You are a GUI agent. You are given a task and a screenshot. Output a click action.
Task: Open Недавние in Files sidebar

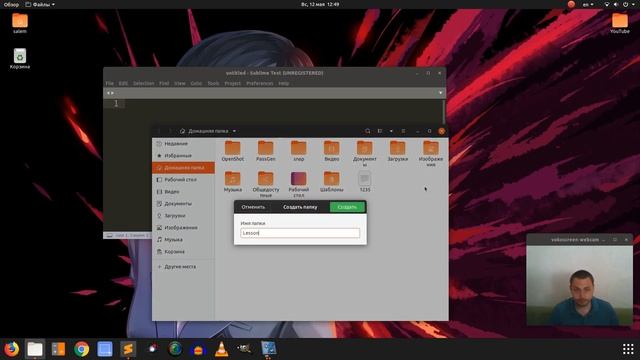[x=183, y=144]
